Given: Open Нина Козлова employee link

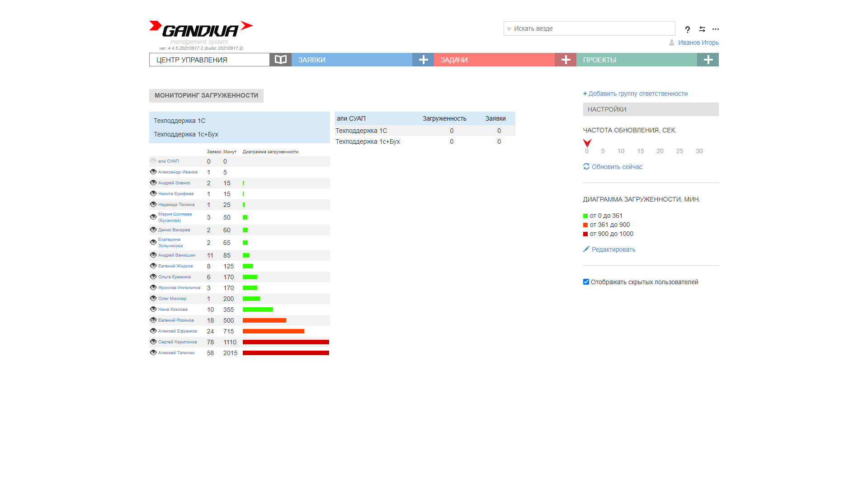Looking at the screenshot, I should [173, 310].
